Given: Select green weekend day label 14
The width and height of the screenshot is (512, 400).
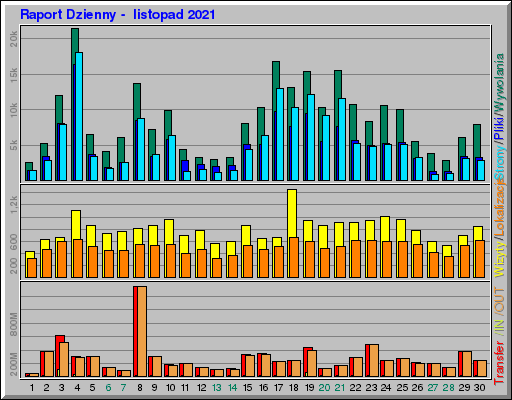Looking at the screenshot, I should pyautogui.click(x=232, y=388).
